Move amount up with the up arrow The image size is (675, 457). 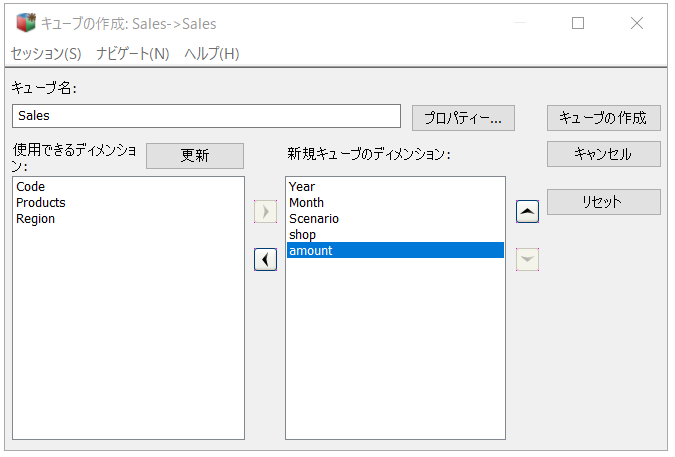(527, 211)
